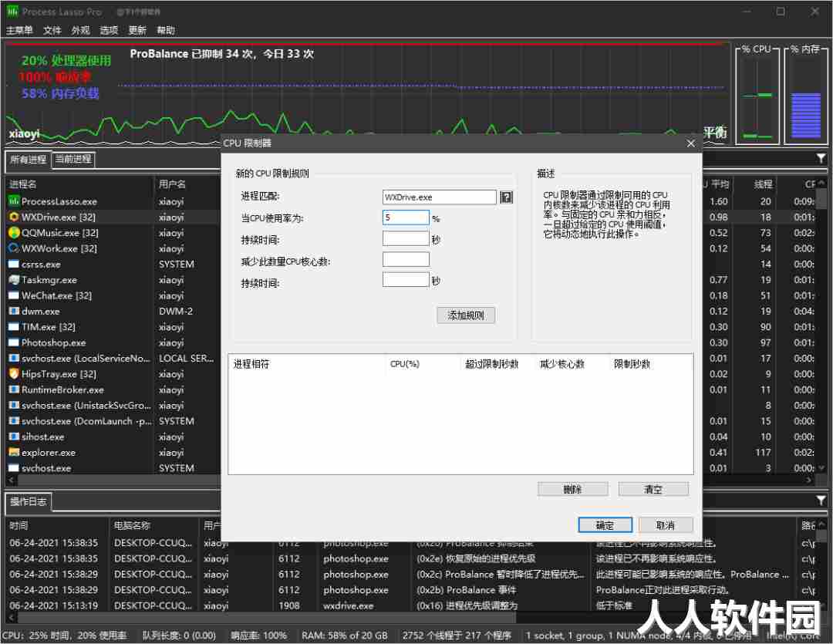Close the CPU 限制器 dialog
Screen dimensions: 833x644
point(690,143)
